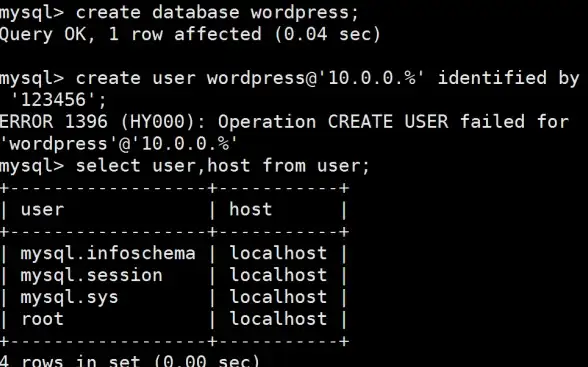Select the root user entry
This screenshot has height=367, width=588.
(42, 319)
